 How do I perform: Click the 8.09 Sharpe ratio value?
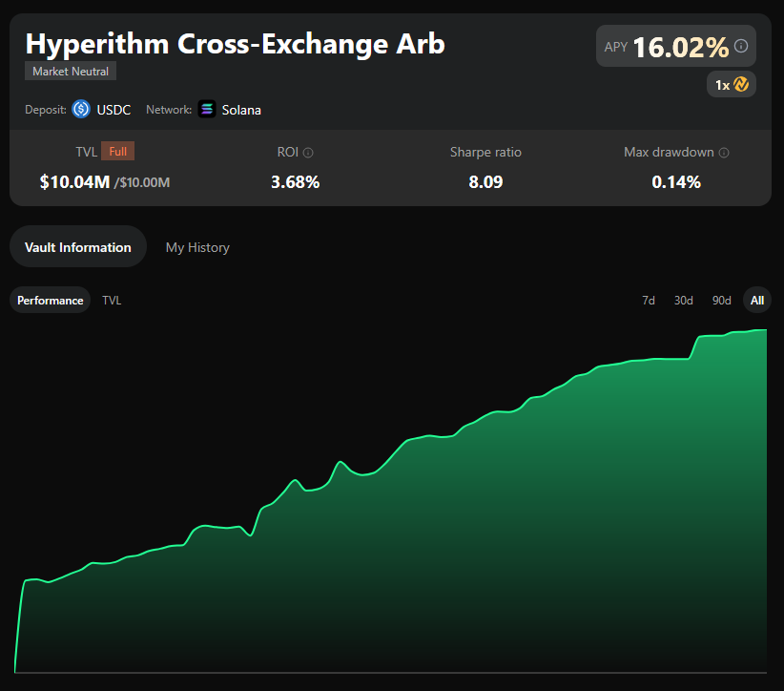click(x=485, y=182)
